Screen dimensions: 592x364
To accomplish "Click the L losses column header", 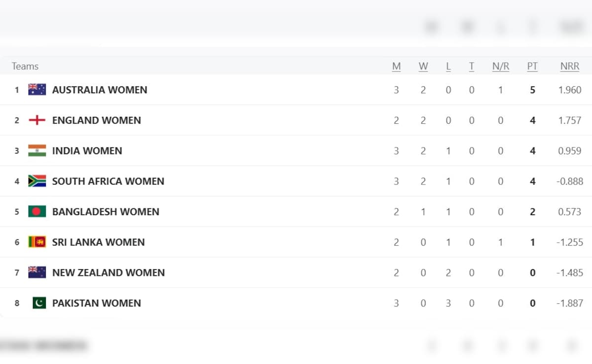I will (x=448, y=66).
